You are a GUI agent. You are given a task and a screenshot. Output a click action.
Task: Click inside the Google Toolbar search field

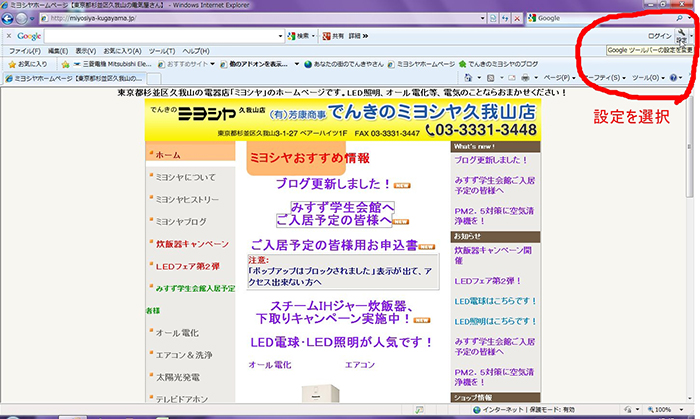(x=160, y=35)
